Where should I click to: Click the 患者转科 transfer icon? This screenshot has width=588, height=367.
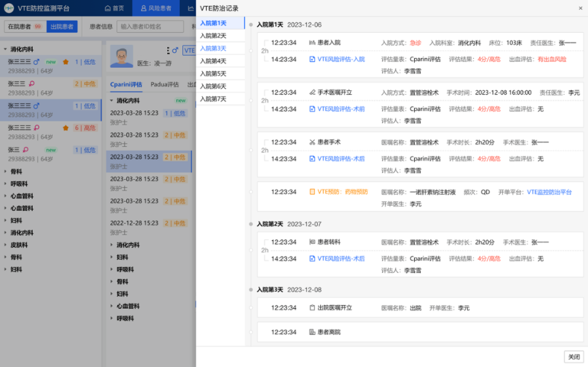(312, 242)
